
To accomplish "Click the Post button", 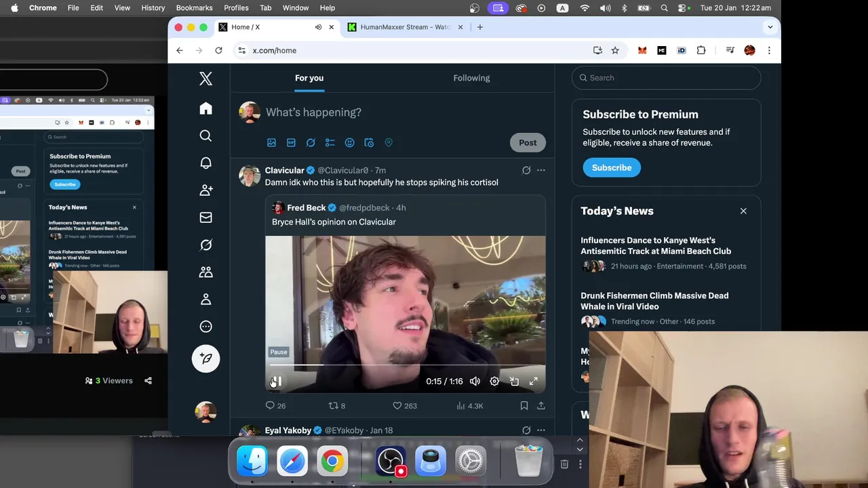I will pos(528,142).
